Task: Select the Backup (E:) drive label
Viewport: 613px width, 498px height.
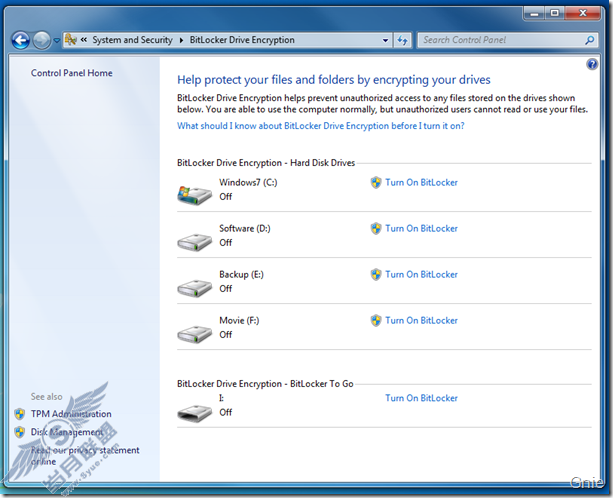Action: (241, 275)
